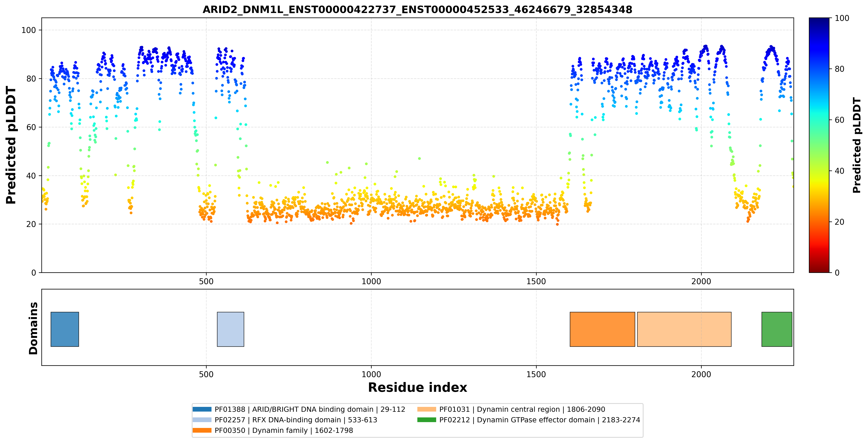Click the Domains axis label
Viewport: 868px width, 443px height.
click(x=33, y=328)
